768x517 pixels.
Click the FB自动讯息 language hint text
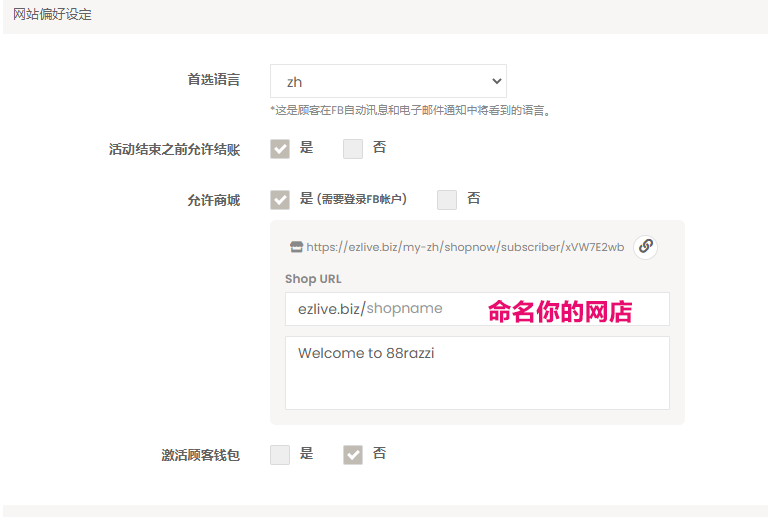tap(410, 111)
